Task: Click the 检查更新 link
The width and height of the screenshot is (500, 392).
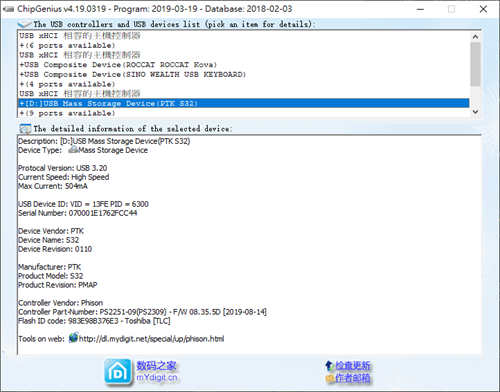Action: click(352, 366)
